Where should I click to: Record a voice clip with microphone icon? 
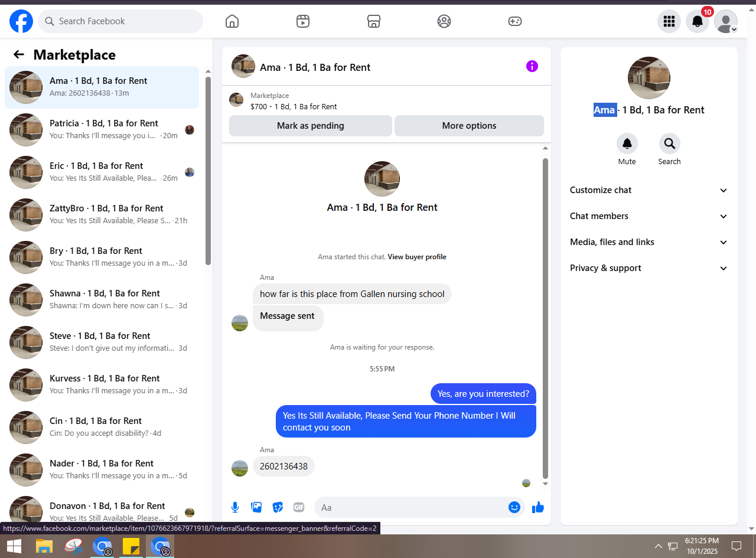pyautogui.click(x=235, y=507)
